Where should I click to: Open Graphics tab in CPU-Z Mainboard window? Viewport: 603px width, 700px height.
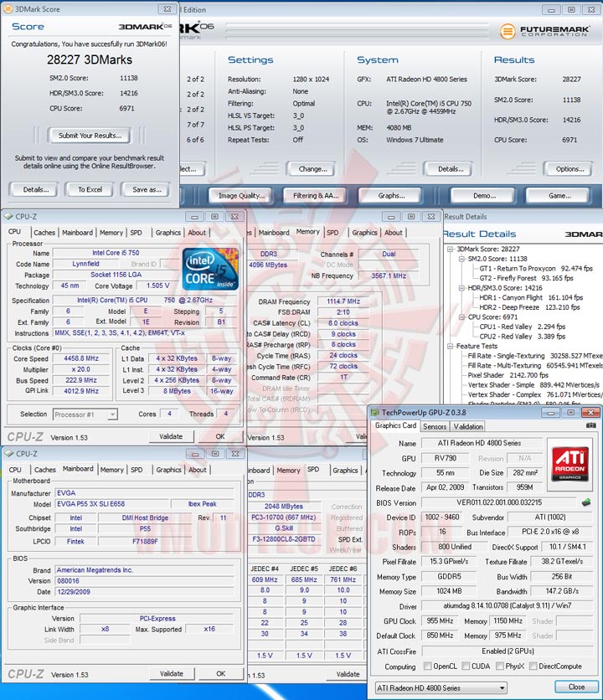168,470
